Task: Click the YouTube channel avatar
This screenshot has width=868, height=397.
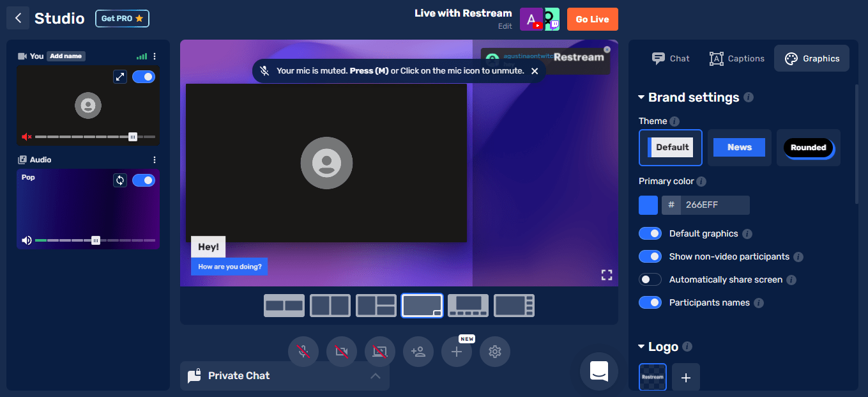Action: [x=531, y=19]
